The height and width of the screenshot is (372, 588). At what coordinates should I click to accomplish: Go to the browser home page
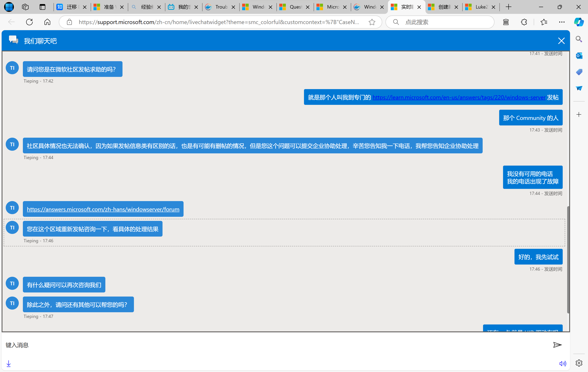click(x=47, y=22)
